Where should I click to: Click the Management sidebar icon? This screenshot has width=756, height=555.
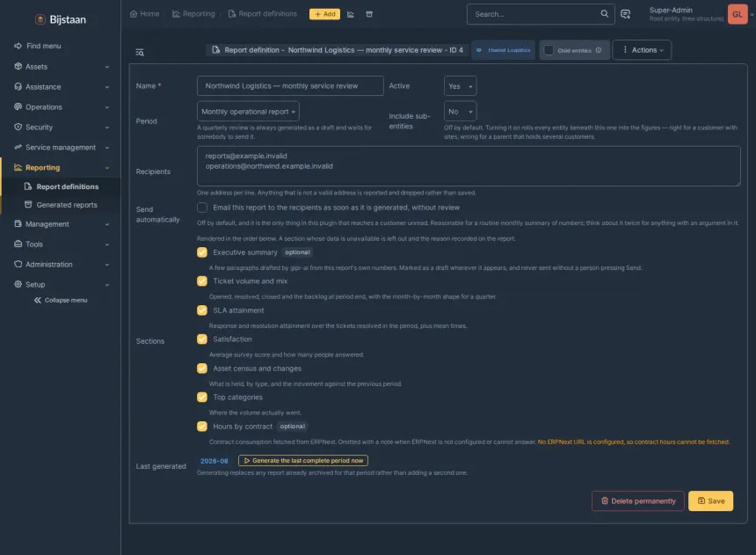(x=18, y=224)
